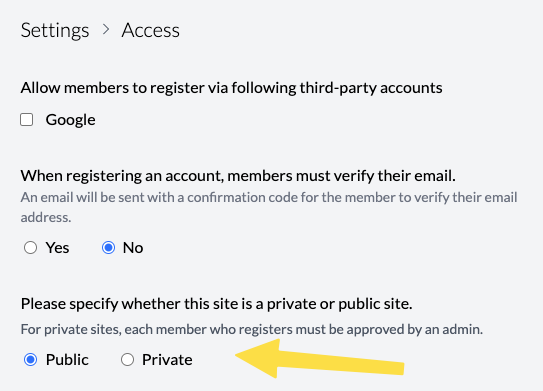
Task: Select the Access breadcrumb item
Action: 151,30
